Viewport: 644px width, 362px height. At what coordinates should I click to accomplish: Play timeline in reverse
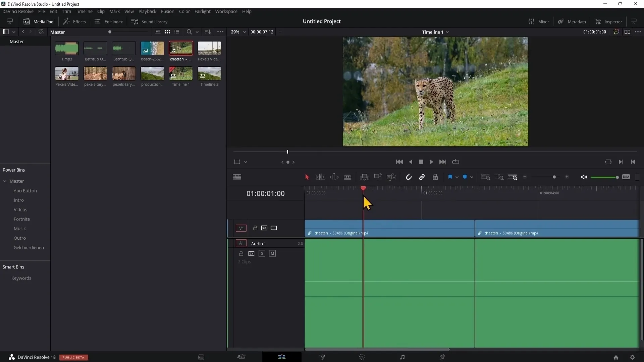point(411,162)
